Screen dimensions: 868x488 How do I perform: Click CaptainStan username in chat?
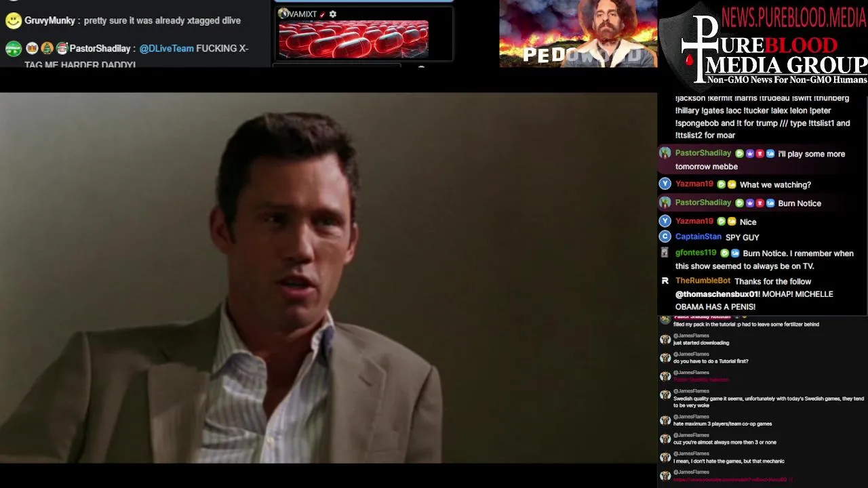click(x=698, y=237)
